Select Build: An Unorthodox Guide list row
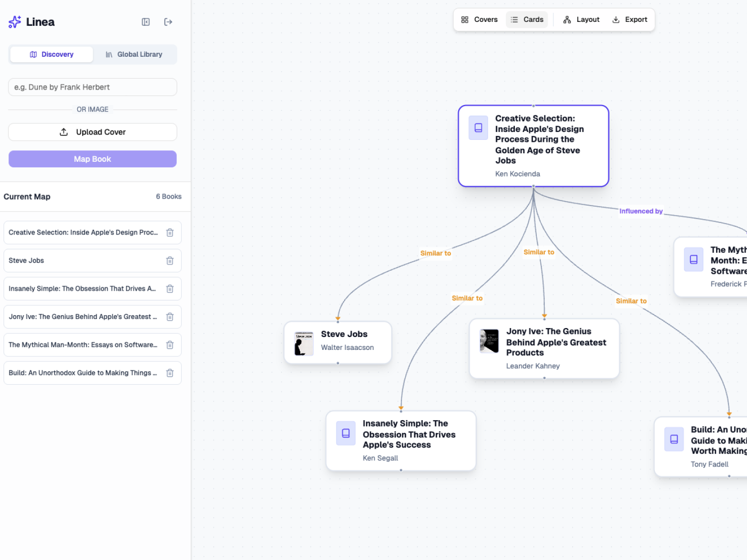Image resolution: width=747 pixels, height=560 pixels. 93,373
